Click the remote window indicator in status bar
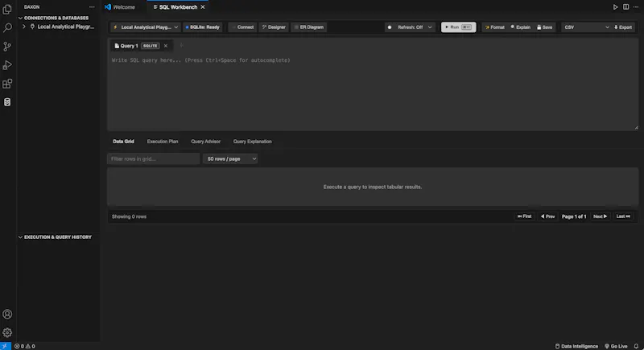 6,346
